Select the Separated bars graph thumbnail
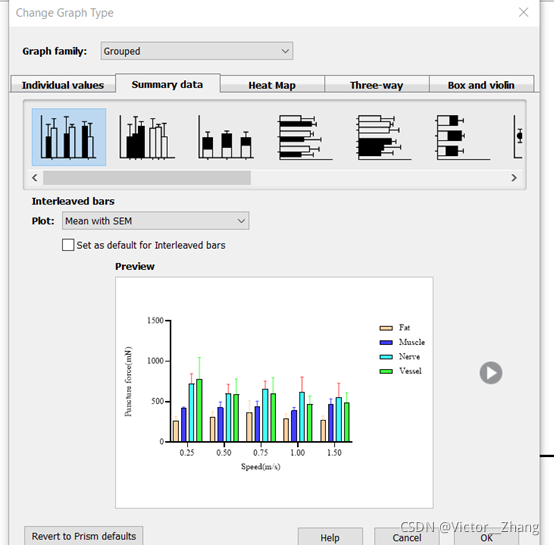554x545 pixels. [x=147, y=137]
